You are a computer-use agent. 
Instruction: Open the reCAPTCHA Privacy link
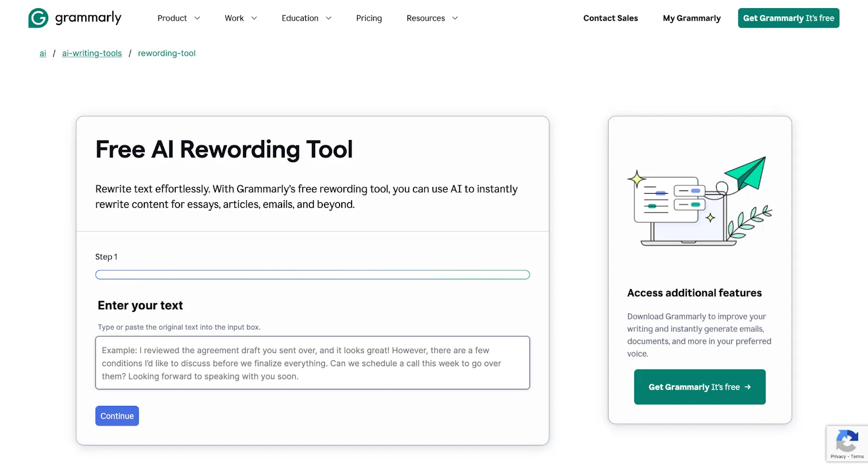click(x=838, y=457)
